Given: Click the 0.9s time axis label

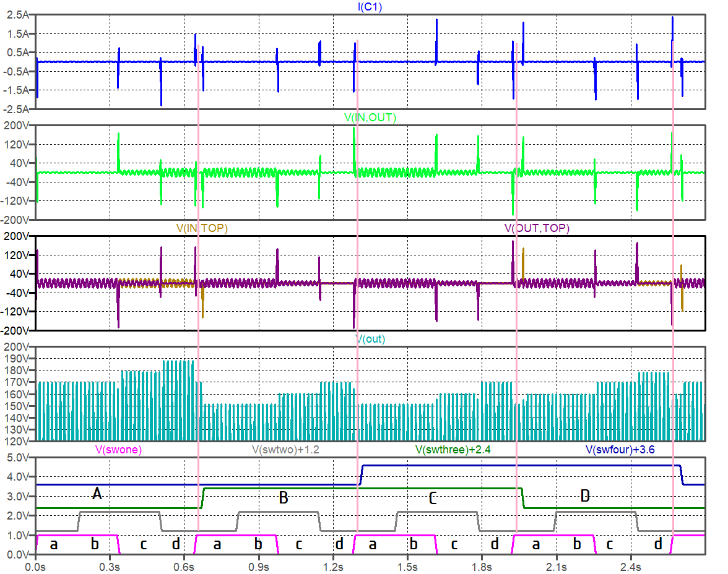Looking at the screenshot, I should click(x=259, y=567).
